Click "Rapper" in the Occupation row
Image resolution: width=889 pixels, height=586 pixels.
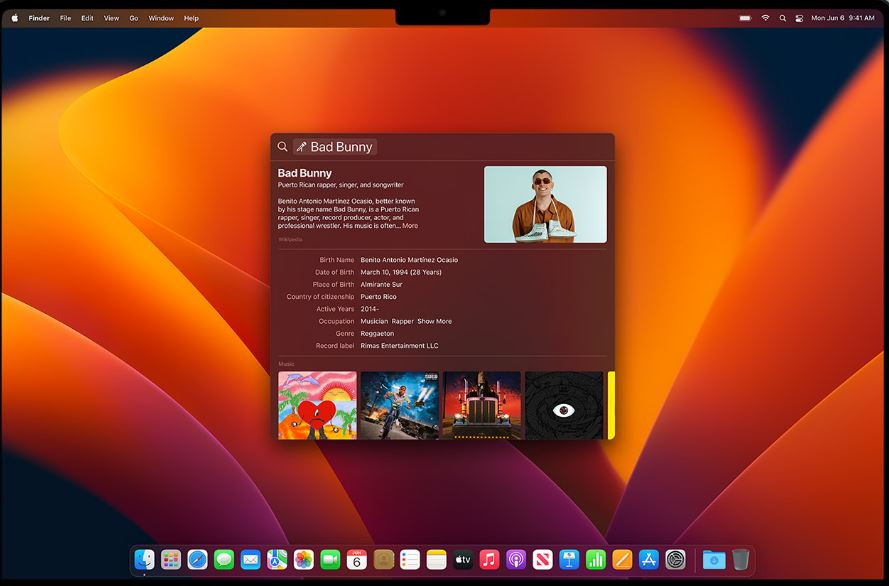pos(403,321)
